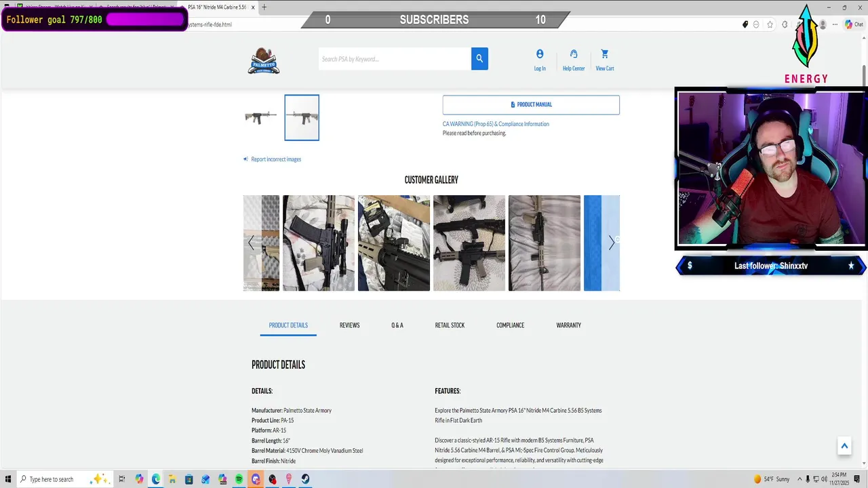Click the volume speaker tray icon

[x=825, y=479]
